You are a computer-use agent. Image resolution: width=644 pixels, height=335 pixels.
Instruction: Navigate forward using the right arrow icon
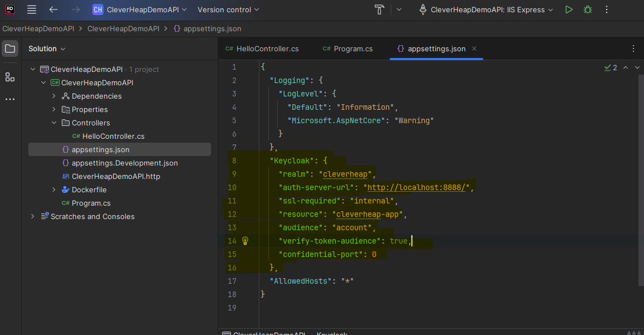click(76, 9)
